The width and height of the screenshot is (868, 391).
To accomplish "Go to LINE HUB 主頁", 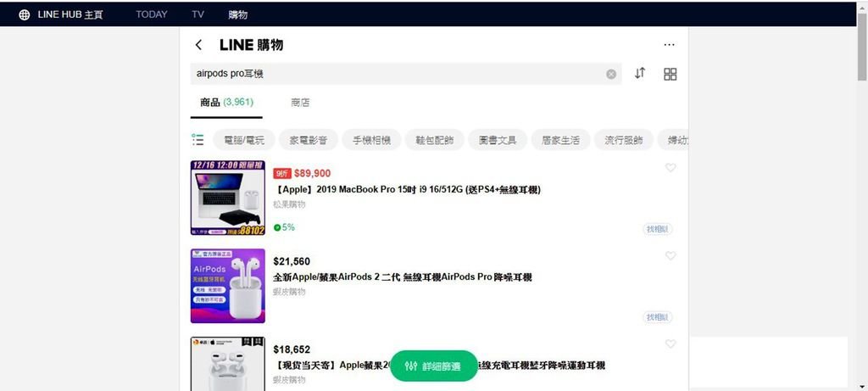I will (x=70, y=15).
